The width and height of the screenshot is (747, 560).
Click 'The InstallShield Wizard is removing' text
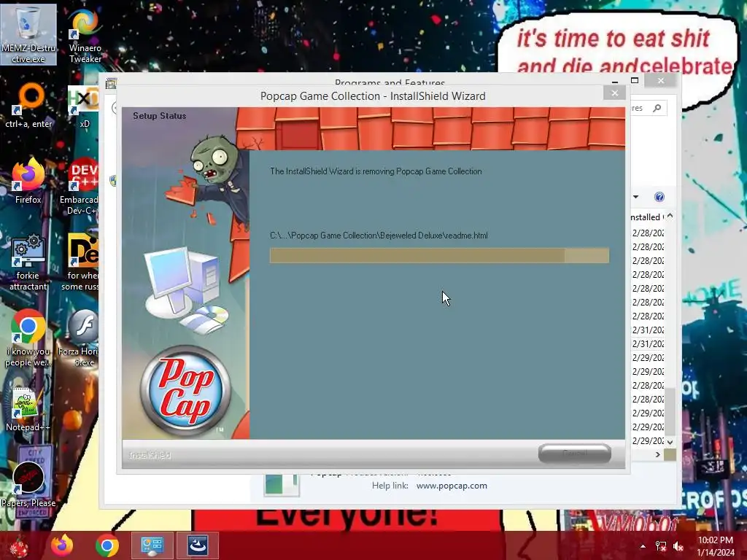click(376, 171)
